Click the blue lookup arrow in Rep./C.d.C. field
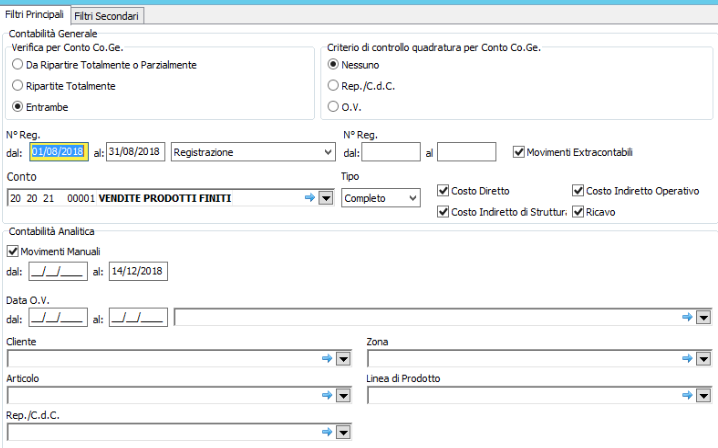 [326, 432]
